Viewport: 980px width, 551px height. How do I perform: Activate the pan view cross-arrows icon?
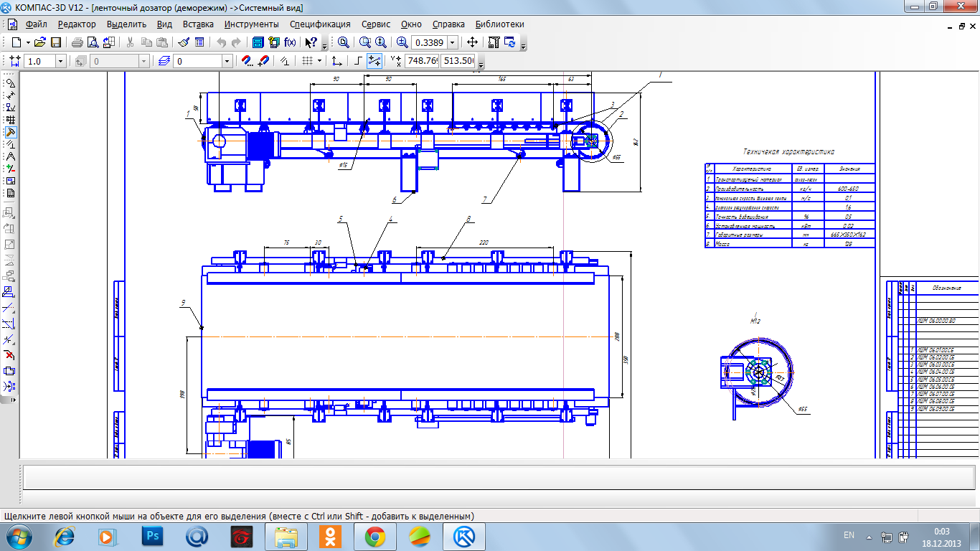(x=472, y=42)
